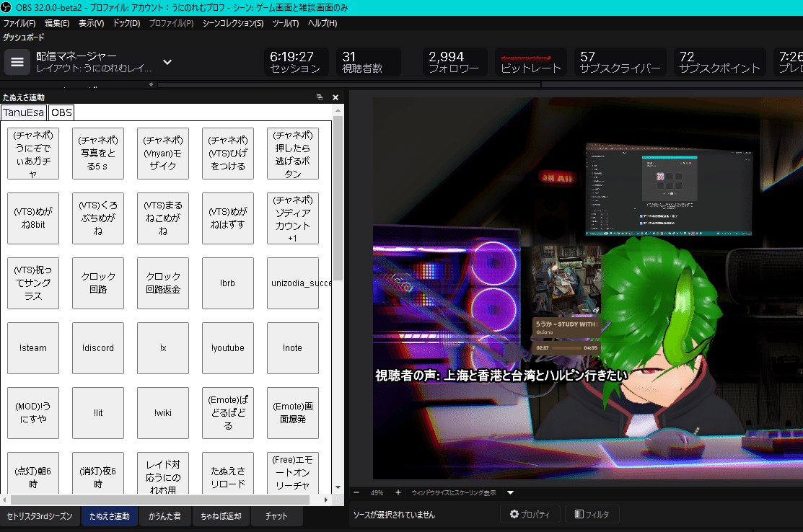The image size is (803, 532).
Task: Close the たぬえさ連動 dock panel
Action: click(335, 97)
